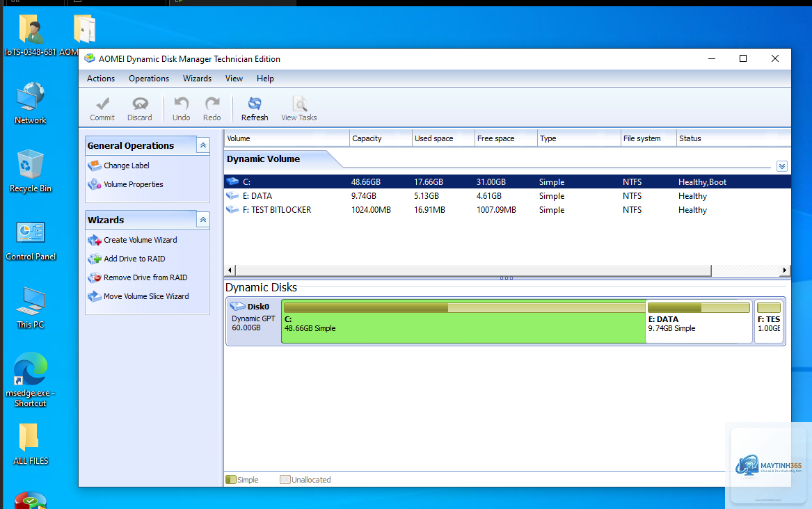Click the Change Label link

coord(127,165)
